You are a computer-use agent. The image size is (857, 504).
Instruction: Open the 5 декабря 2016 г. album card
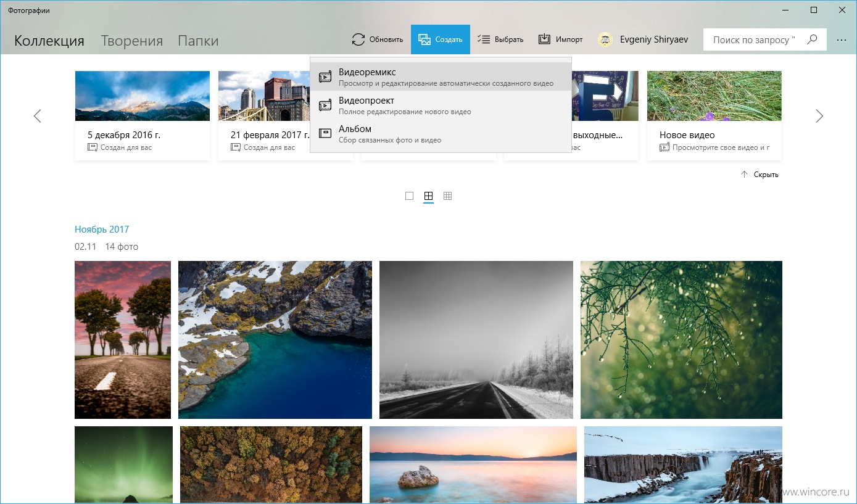pyautogui.click(x=143, y=116)
